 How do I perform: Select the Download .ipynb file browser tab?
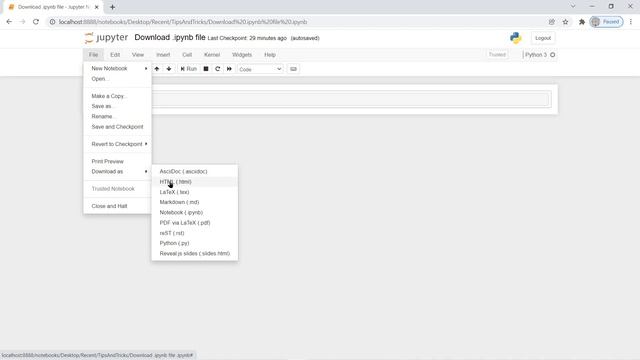pyautogui.click(x=53, y=7)
